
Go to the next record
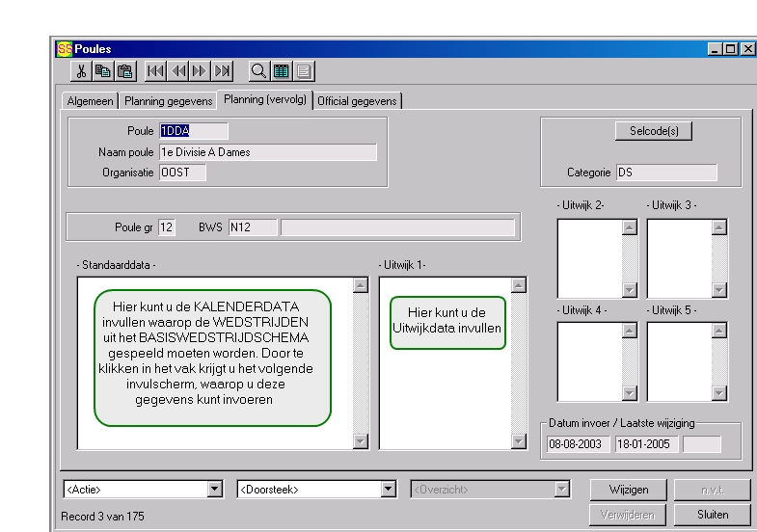tap(200, 70)
